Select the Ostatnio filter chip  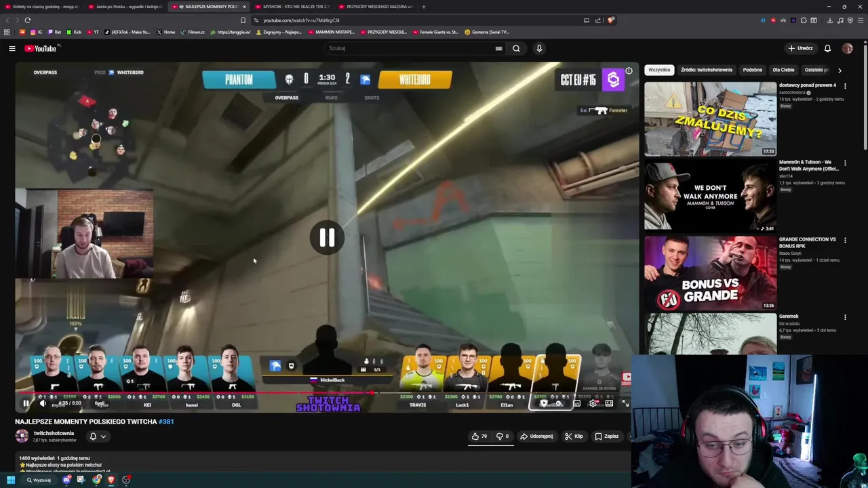[815, 70]
